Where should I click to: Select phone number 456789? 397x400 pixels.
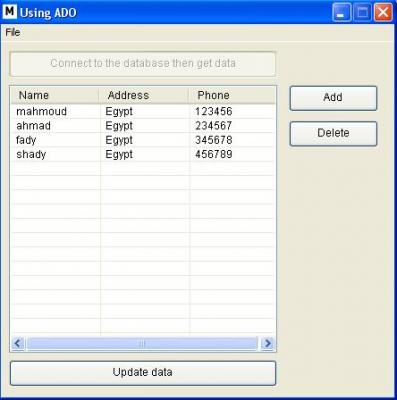point(214,154)
